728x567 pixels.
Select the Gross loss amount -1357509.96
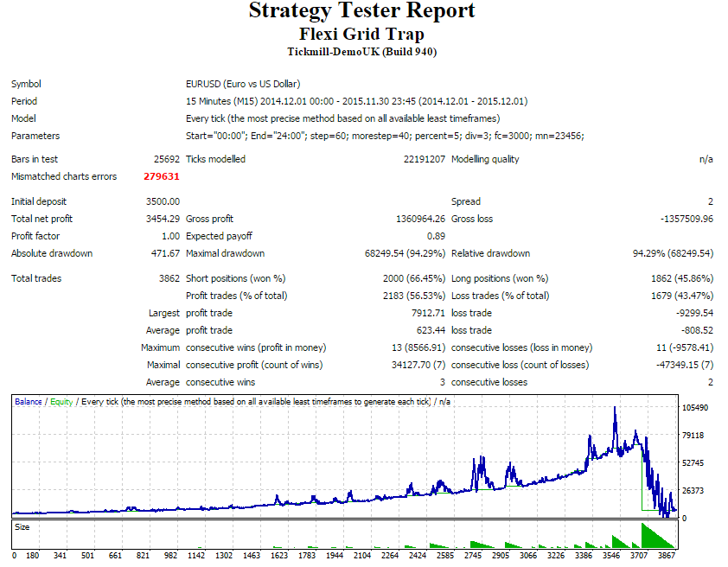pyautogui.click(x=686, y=219)
